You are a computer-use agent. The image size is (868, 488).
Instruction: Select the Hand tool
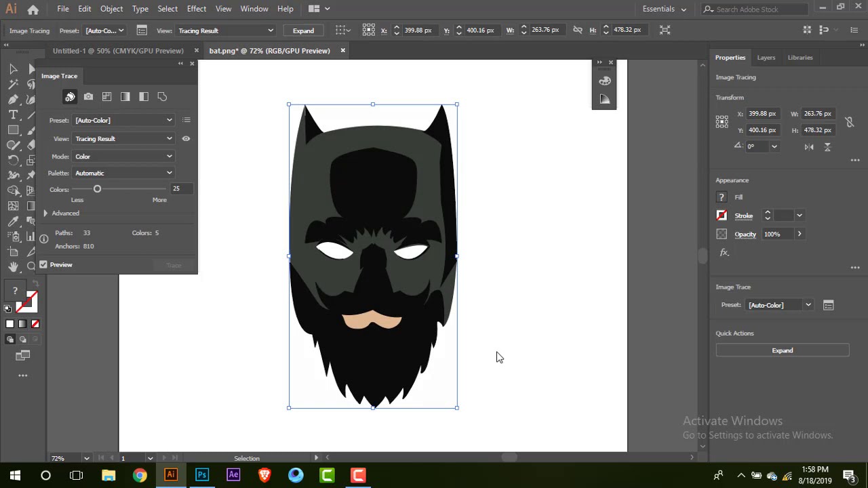tap(13, 267)
